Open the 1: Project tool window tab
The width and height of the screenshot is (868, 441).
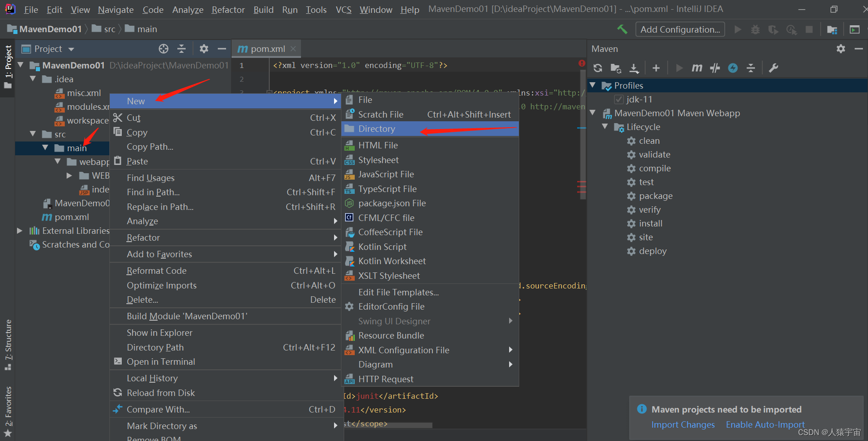click(x=8, y=67)
